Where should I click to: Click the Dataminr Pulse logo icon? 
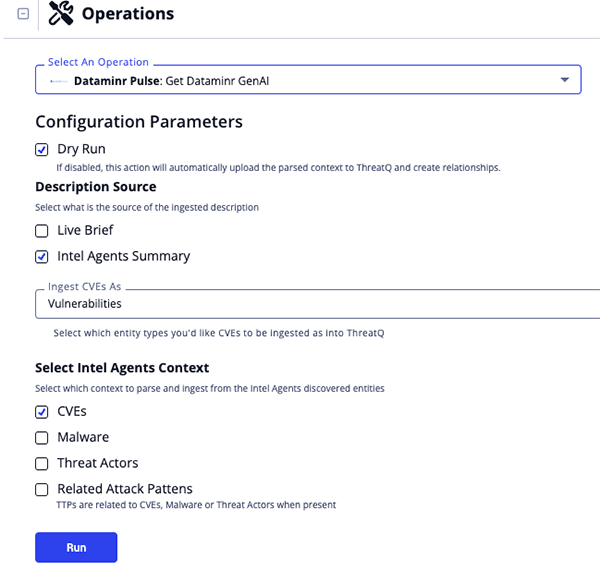58,80
